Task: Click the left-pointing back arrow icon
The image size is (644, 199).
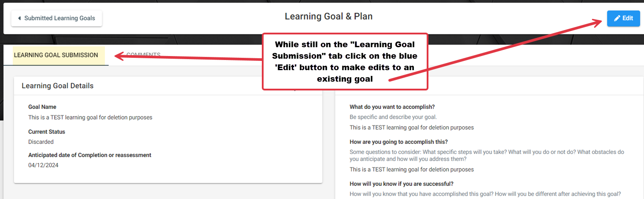Action: click(19, 18)
